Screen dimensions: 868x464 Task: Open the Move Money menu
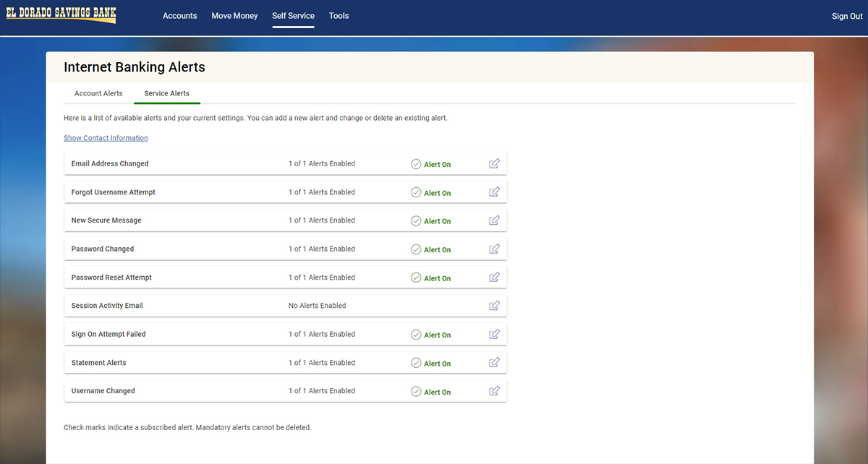tap(234, 16)
